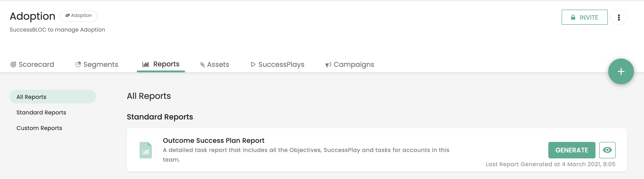Select Custom Reports in sidebar

click(x=39, y=128)
